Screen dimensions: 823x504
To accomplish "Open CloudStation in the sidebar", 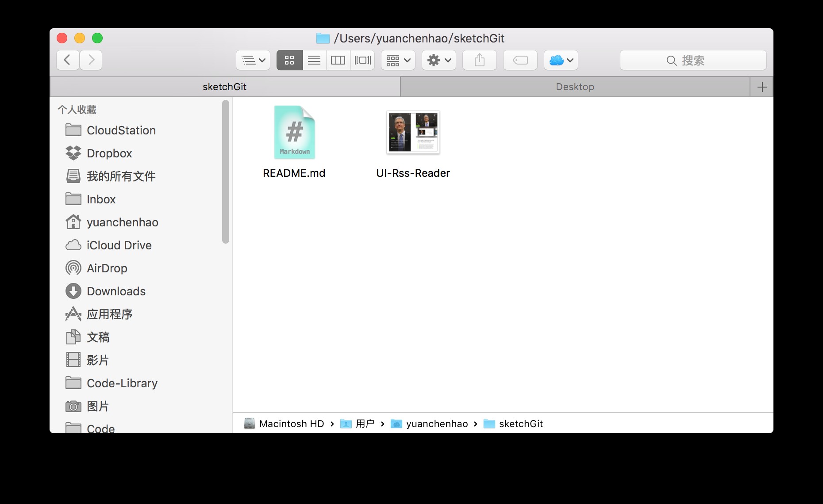I will 121,130.
